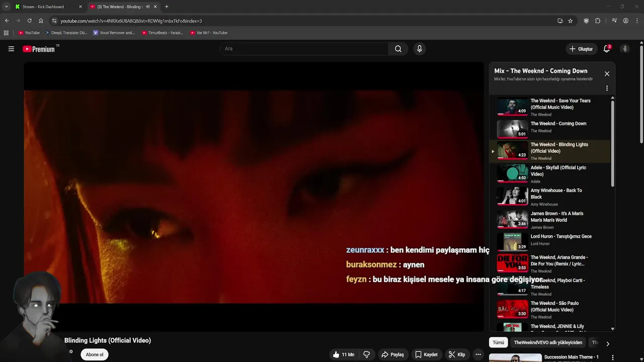Open the shield extension icon in toolbar

click(586, 21)
